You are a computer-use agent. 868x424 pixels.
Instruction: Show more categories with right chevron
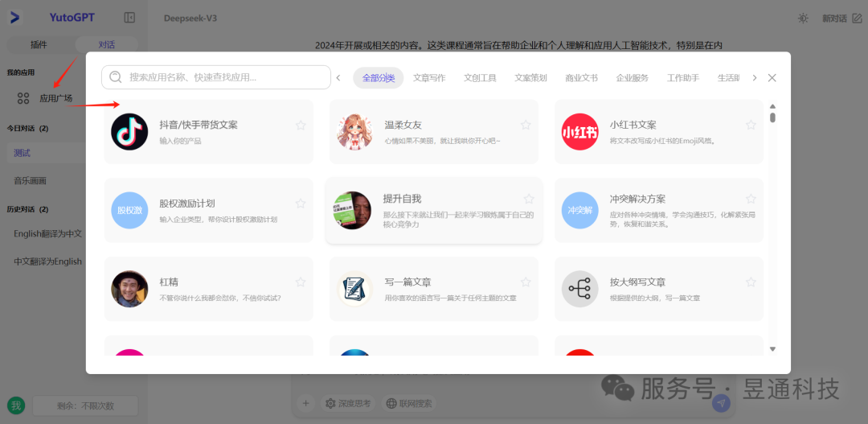754,77
